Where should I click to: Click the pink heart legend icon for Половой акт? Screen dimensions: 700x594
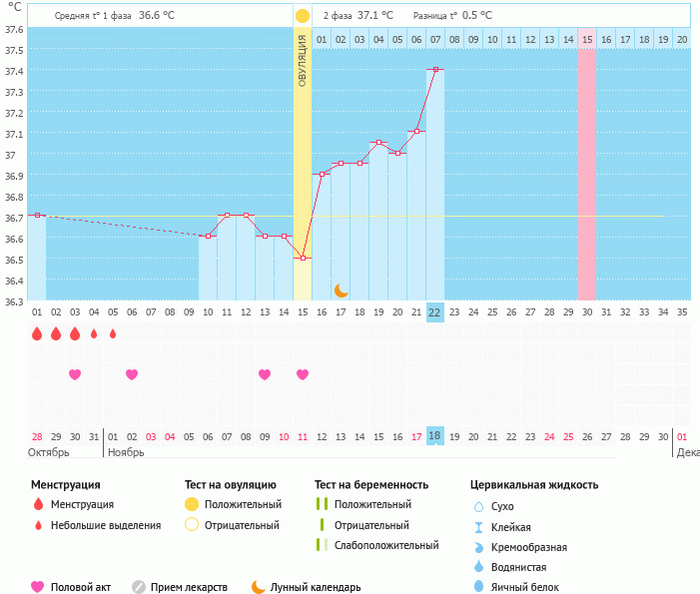click(38, 587)
